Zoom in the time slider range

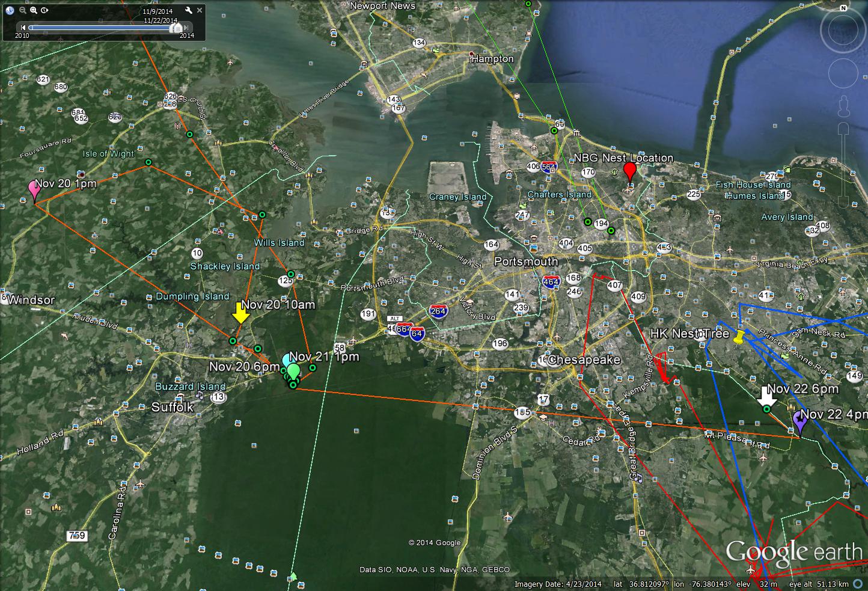[34, 10]
